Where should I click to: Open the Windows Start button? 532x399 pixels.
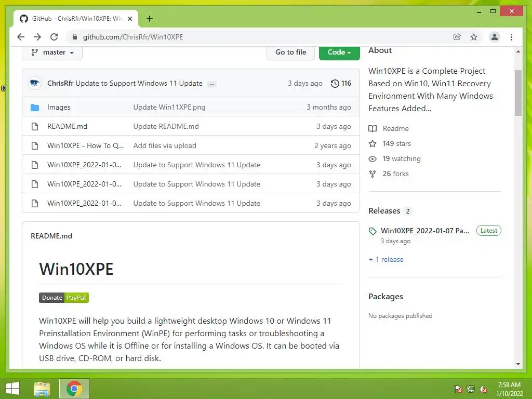12,389
